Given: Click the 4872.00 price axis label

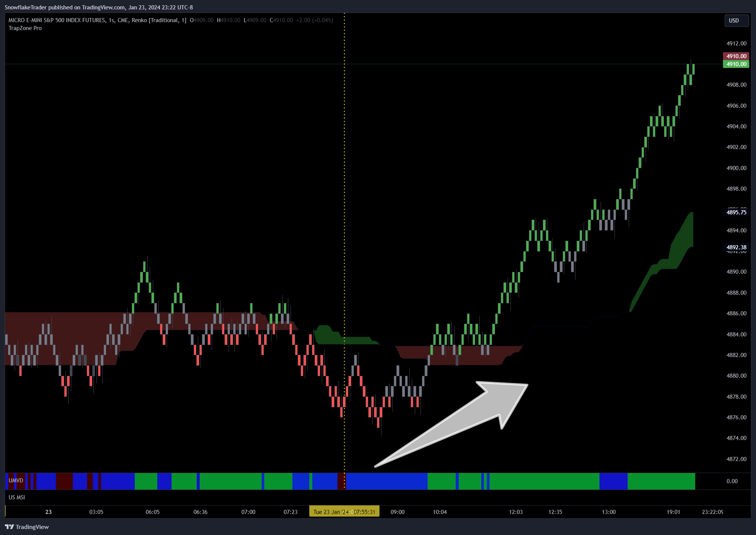Looking at the screenshot, I should point(736,459).
